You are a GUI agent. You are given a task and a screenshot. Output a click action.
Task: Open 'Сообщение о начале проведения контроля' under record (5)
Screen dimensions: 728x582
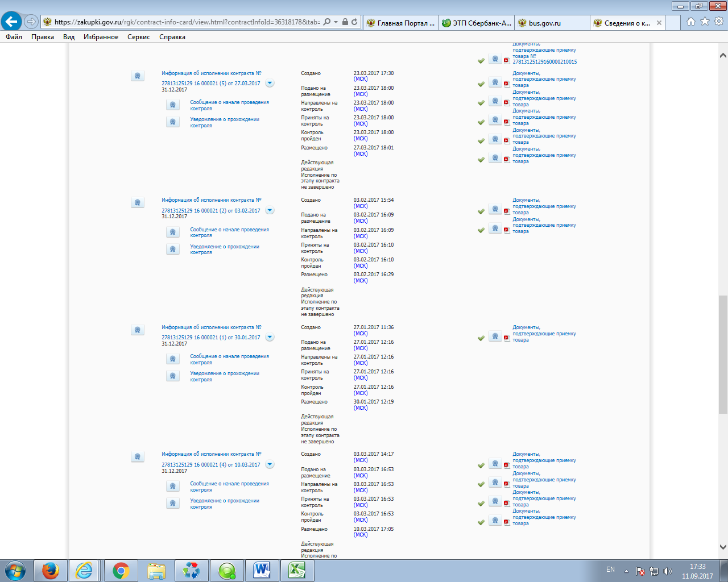(229, 105)
